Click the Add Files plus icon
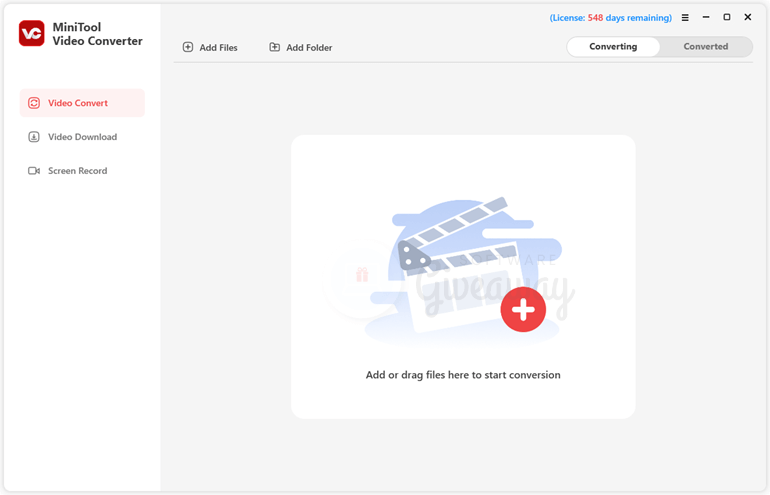Image resolution: width=770 pixels, height=495 pixels. [188, 47]
